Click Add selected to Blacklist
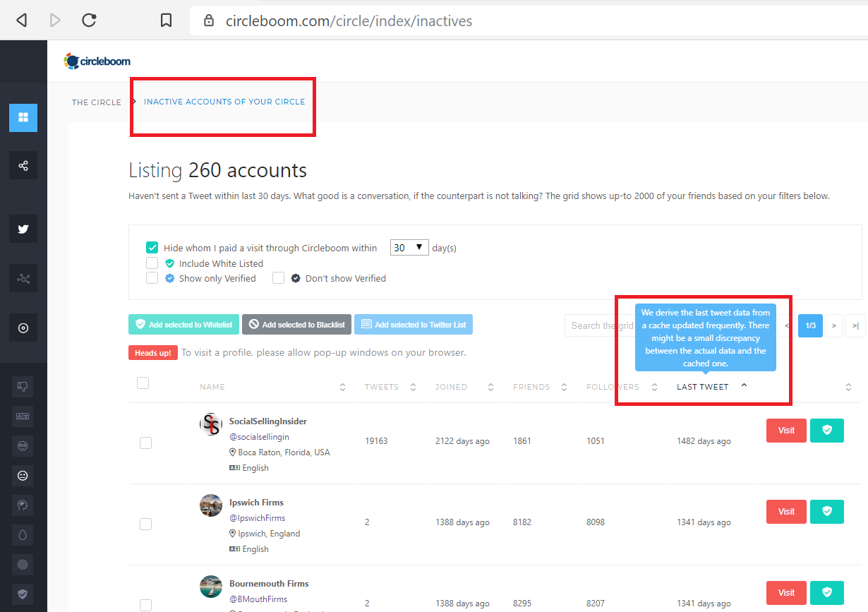 pyautogui.click(x=296, y=325)
